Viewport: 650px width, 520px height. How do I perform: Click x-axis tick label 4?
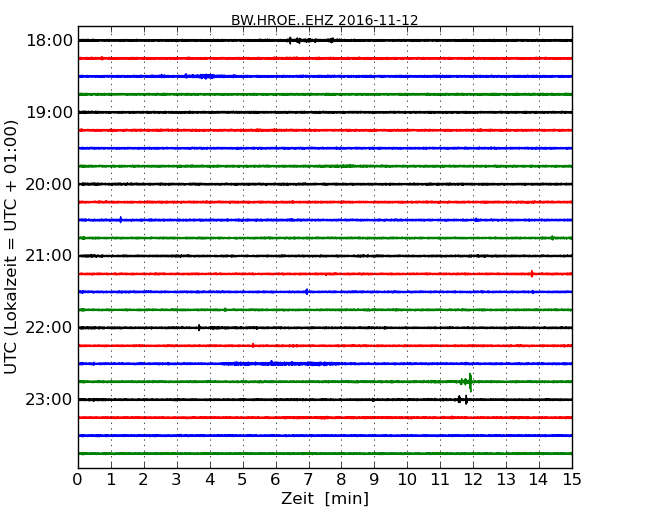(210, 480)
